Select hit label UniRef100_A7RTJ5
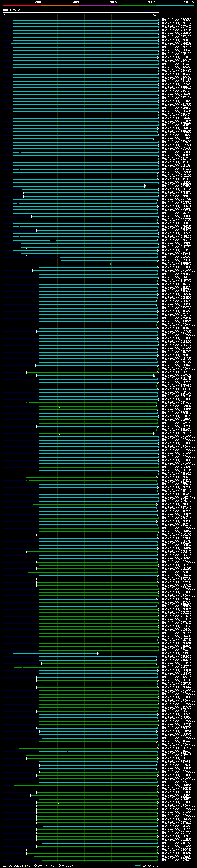Image resolution: width=197 pixels, height=868 pixels. (x=177, y=433)
